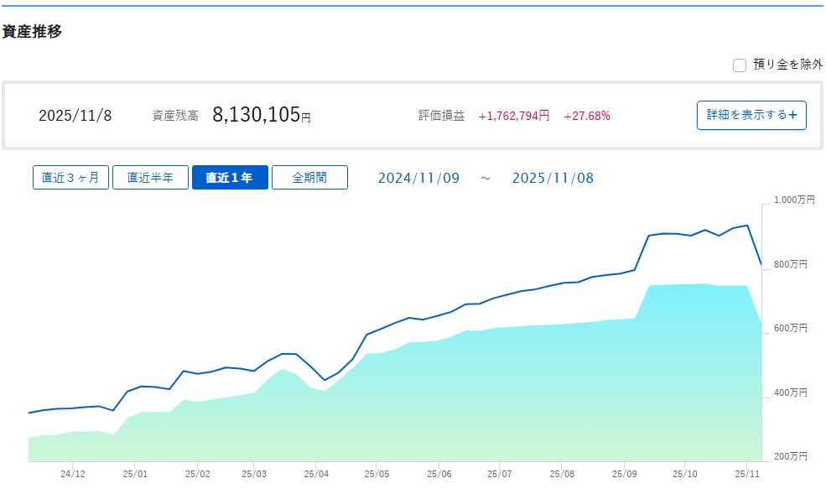
Task: Select the 25/08 x-axis month label
Action: coord(562,473)
